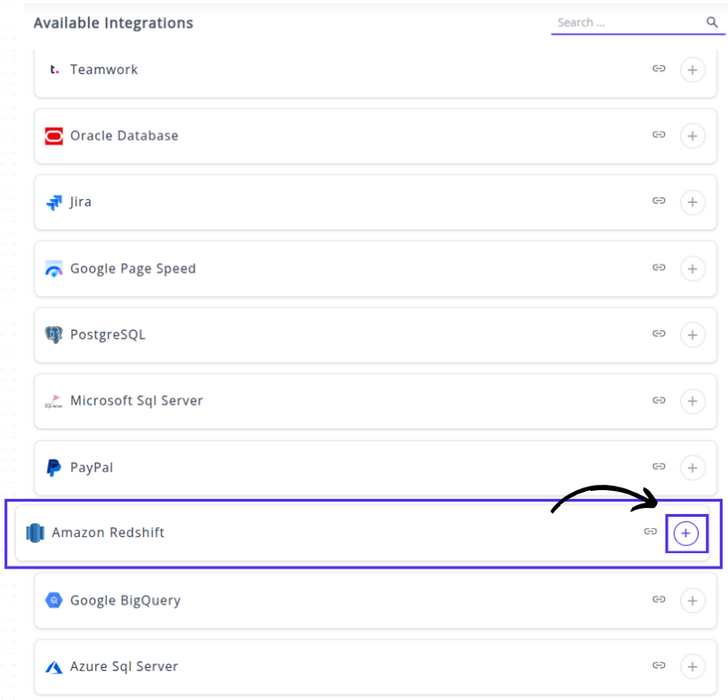Add the PayPal integration with plus icon

pyautogui.click(x=692, y=467)
